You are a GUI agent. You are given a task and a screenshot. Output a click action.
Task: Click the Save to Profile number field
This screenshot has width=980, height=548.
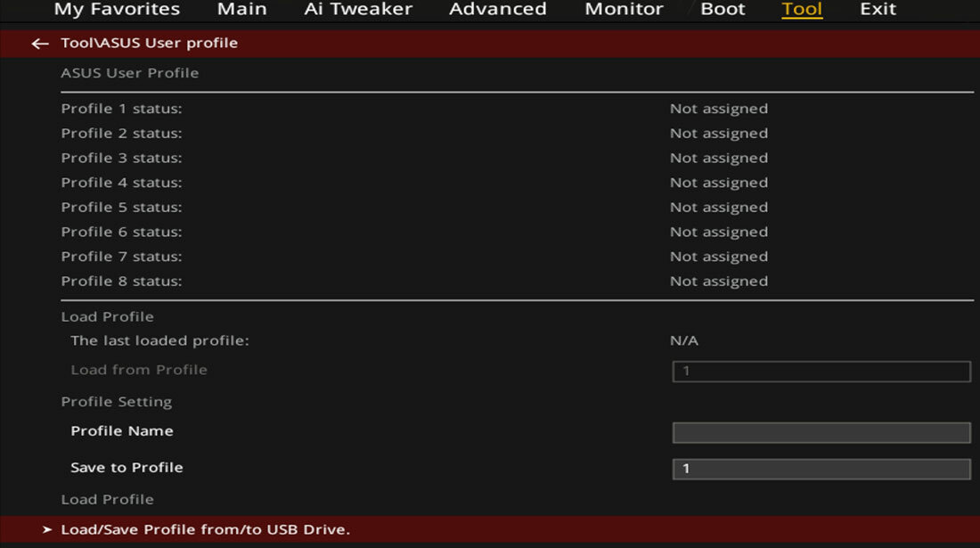click(821, 469)
